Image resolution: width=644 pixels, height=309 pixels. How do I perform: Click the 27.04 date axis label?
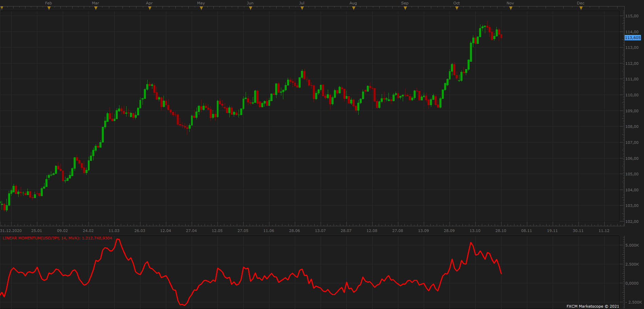[191, 231]
